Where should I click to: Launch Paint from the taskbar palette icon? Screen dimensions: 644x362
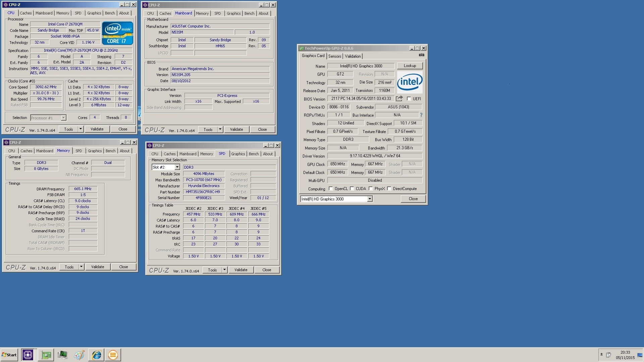click(x=79, y=355)
